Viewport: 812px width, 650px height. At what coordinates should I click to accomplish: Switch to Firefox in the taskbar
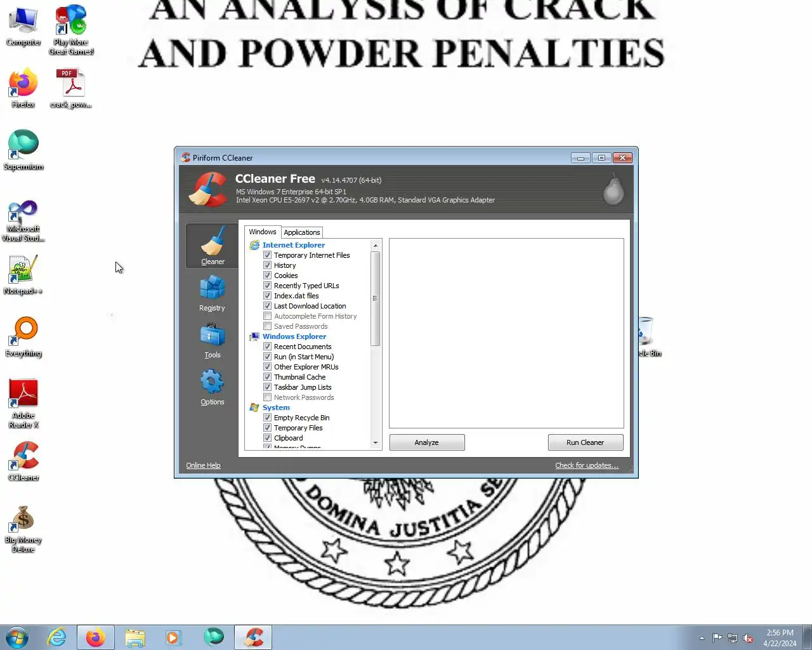[96, 637]
